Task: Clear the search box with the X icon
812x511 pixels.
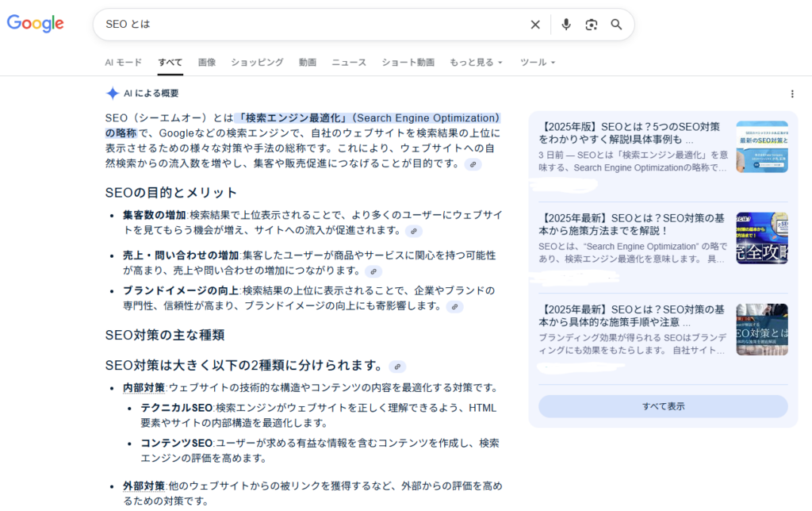Action: (x=535, y=25)
